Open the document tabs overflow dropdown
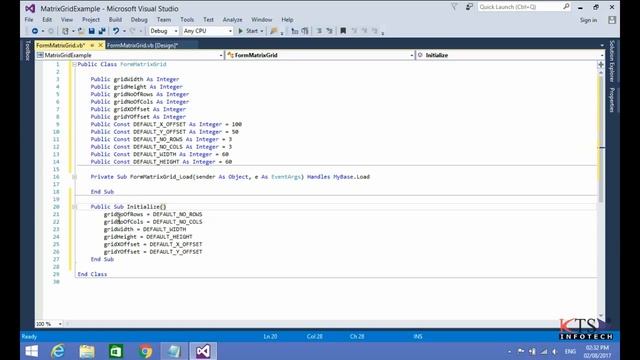640x360 pixels. (x=602, y=45)
